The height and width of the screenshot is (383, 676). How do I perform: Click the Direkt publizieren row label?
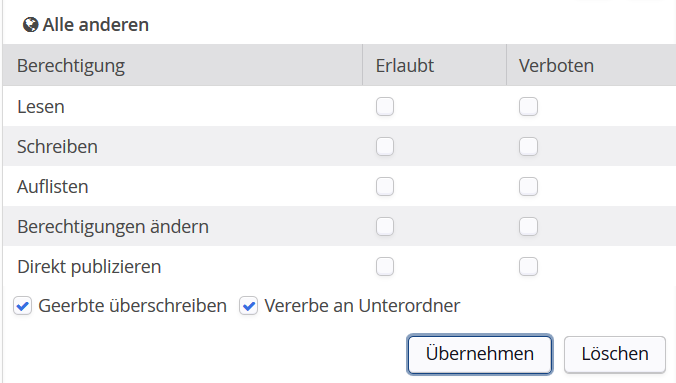(89, 267)
